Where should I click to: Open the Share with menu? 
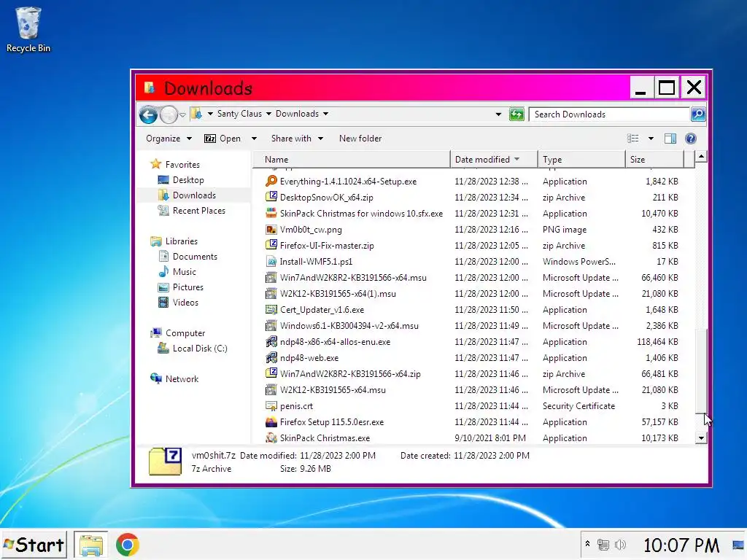point(297,139)
